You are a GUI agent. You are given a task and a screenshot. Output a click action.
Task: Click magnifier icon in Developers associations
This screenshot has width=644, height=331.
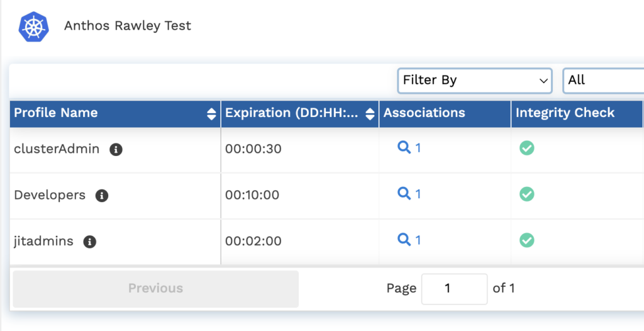pyautogui.click(x=404, y=193)
